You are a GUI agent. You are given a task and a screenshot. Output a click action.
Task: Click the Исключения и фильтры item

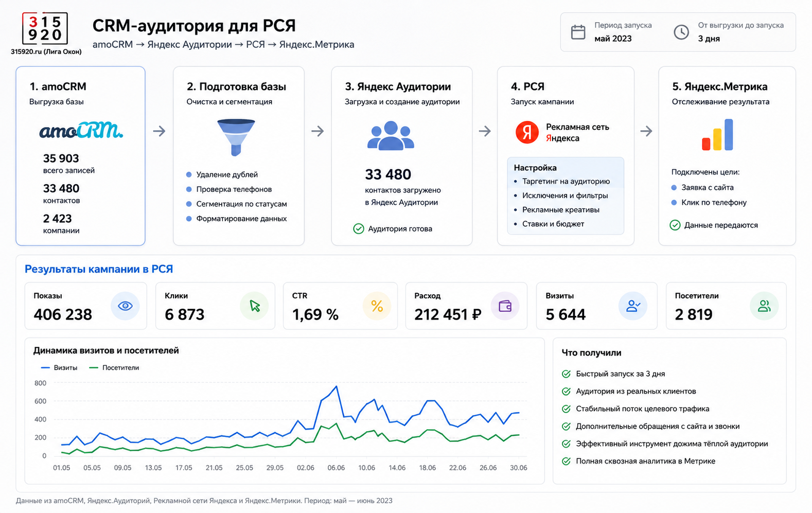(x=565, y=196)
